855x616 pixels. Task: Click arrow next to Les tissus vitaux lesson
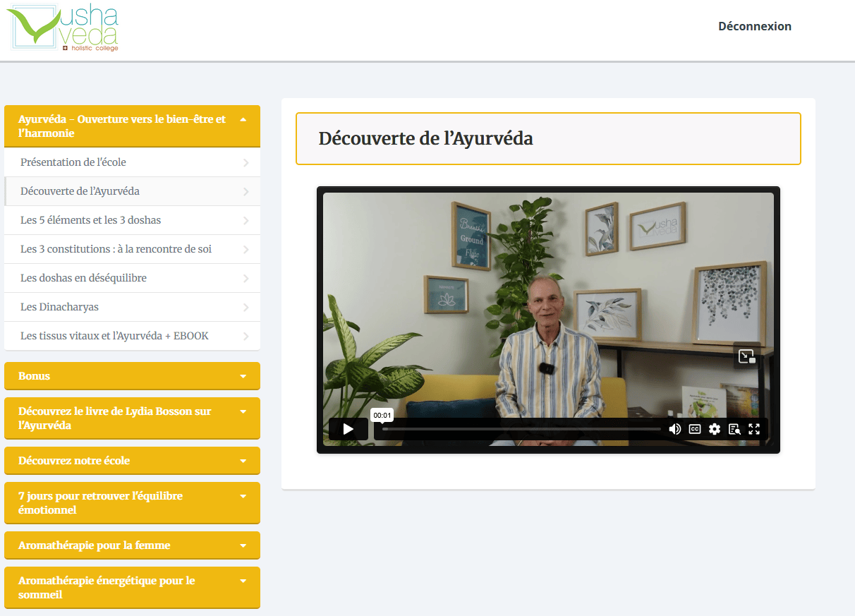245,337
